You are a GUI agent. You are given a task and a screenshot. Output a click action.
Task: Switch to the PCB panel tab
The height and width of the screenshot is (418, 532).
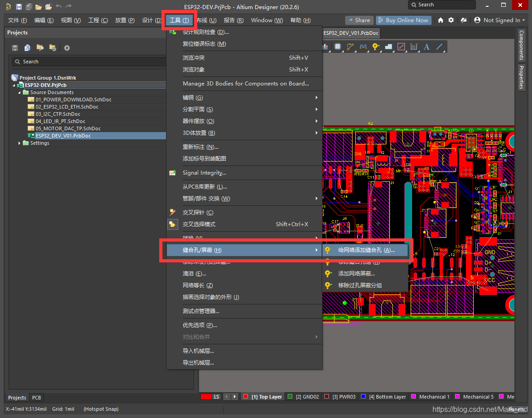[36, 398]
